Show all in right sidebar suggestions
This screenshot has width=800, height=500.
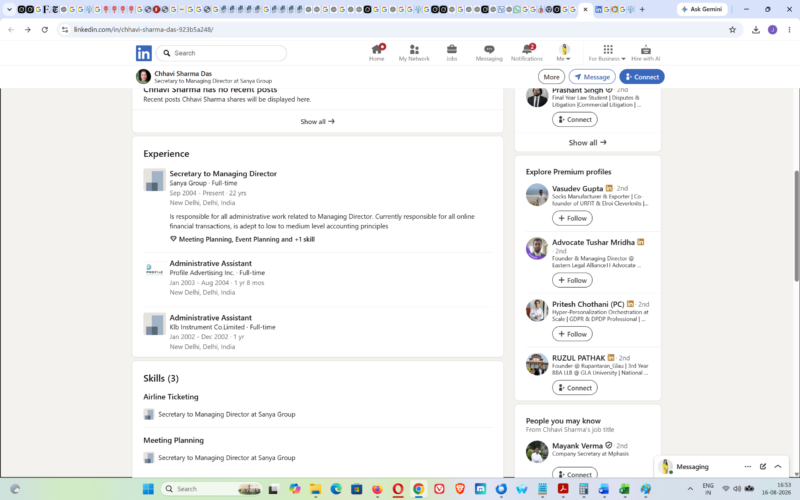click(588, 143)
